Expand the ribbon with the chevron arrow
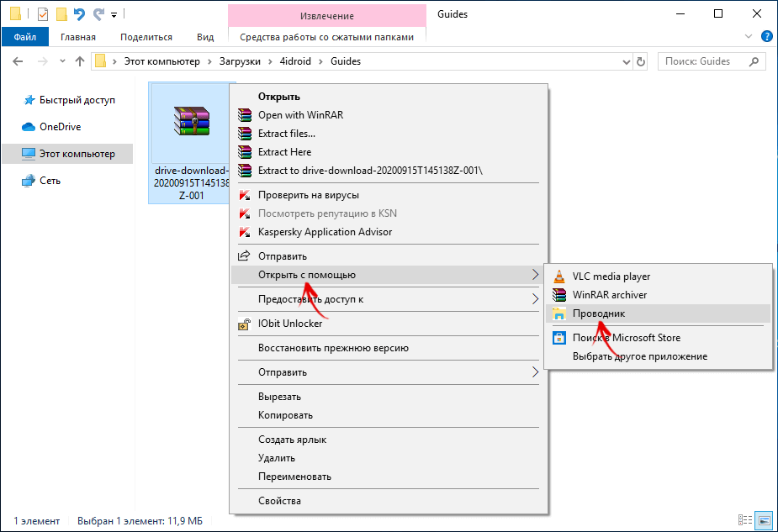The width and height of the screenshot is (778, 532). 749,37
